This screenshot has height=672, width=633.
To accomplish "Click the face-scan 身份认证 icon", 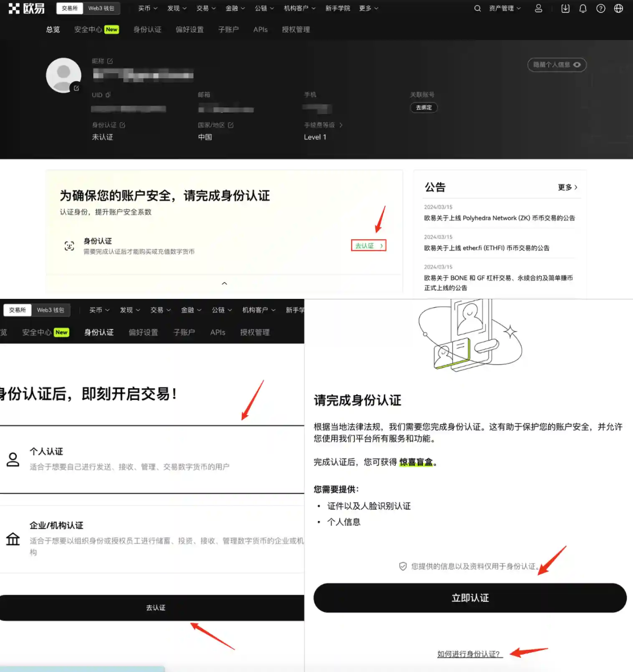I will [x=69, y=246].
